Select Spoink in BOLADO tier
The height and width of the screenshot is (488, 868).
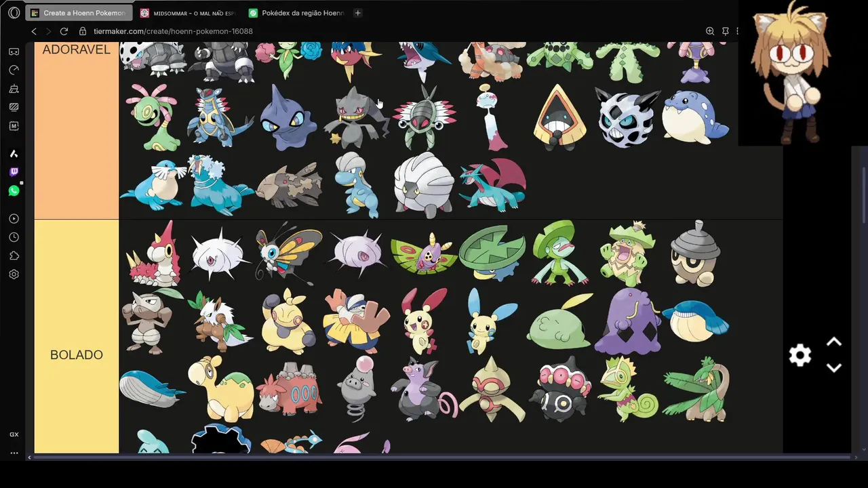pyautogui.click(x=356, y=389)
